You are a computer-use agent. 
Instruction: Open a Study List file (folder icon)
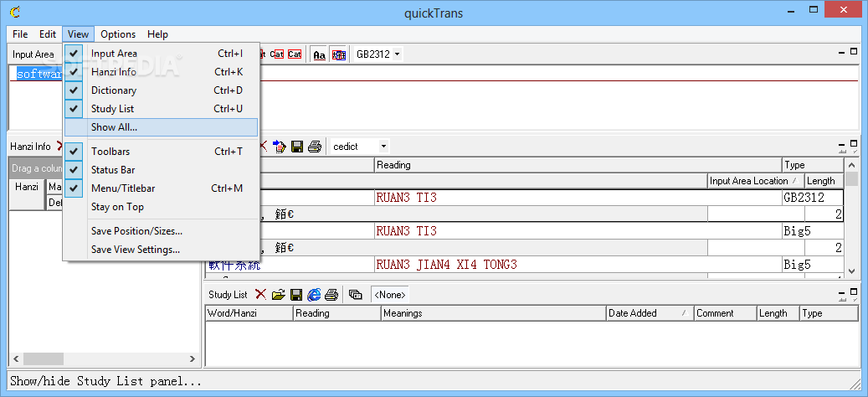coord(279,295)
